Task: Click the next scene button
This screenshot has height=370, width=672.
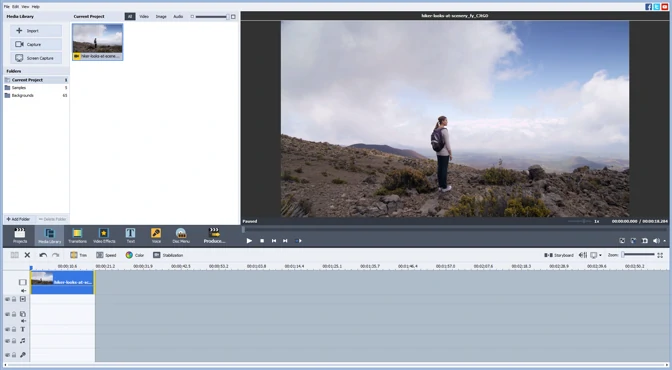Action: pos(298,241)
